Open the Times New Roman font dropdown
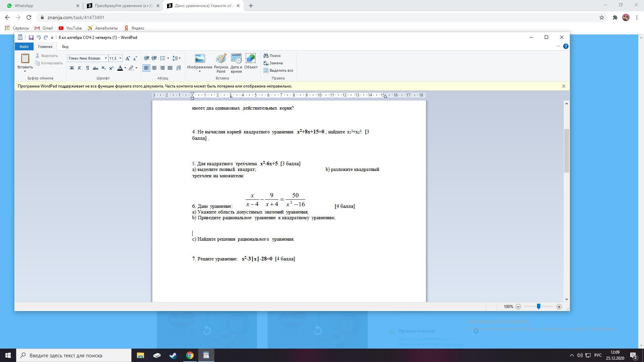This screenshot has width=644, height=362. click(106, 58)
